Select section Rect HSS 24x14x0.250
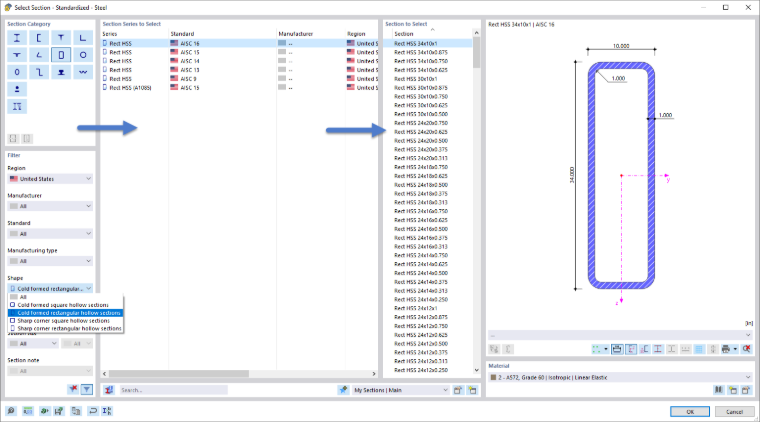The image size is (760, 422). point(421,299)
